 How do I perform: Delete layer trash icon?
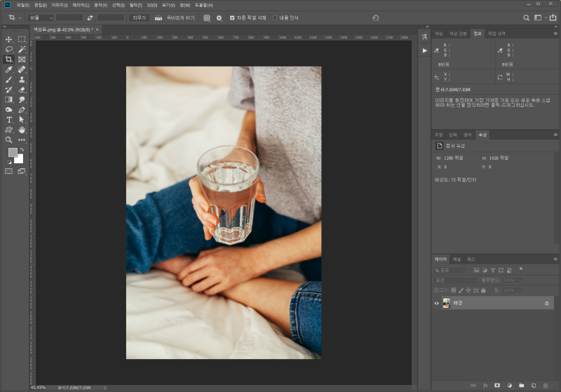click(x=546, y=385)
